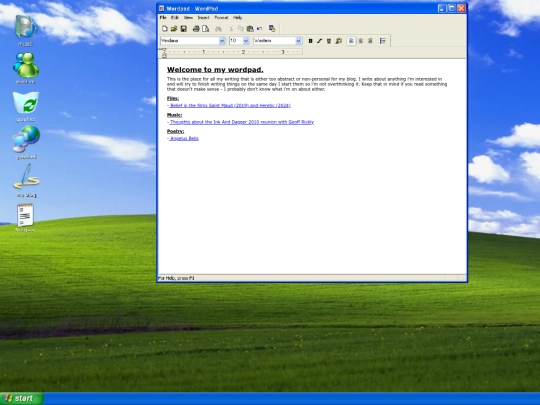Close the WordPad window
This screenshot has height=405, width=540.
point(461,9)
